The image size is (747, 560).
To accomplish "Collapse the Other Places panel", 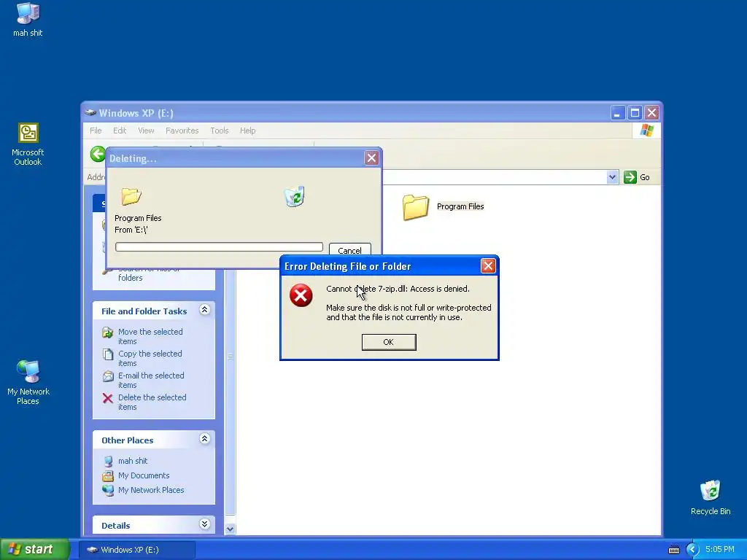I will (x=204, y=439).
